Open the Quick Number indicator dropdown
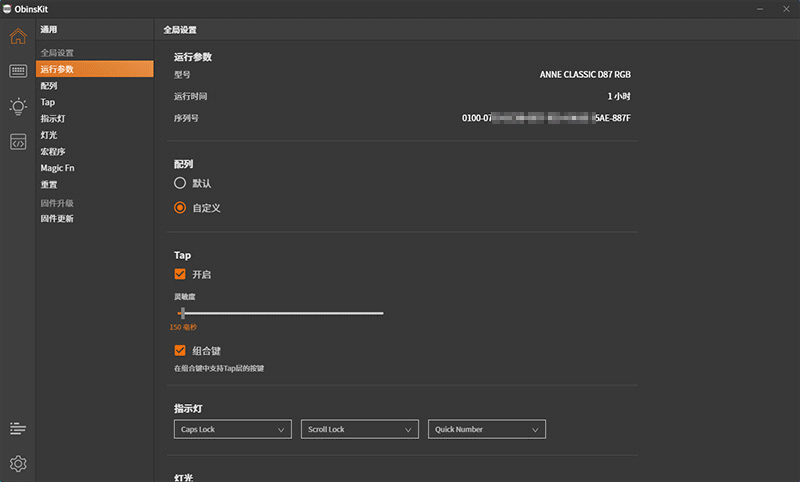The height and width of the screenshot is (482, 800). [x=487, y=429]
